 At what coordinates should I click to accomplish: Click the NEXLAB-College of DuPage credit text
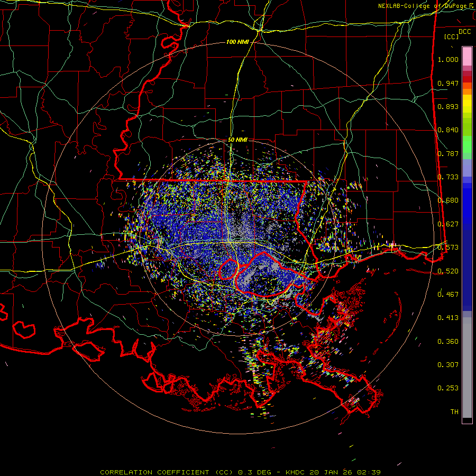pos(424,6)
